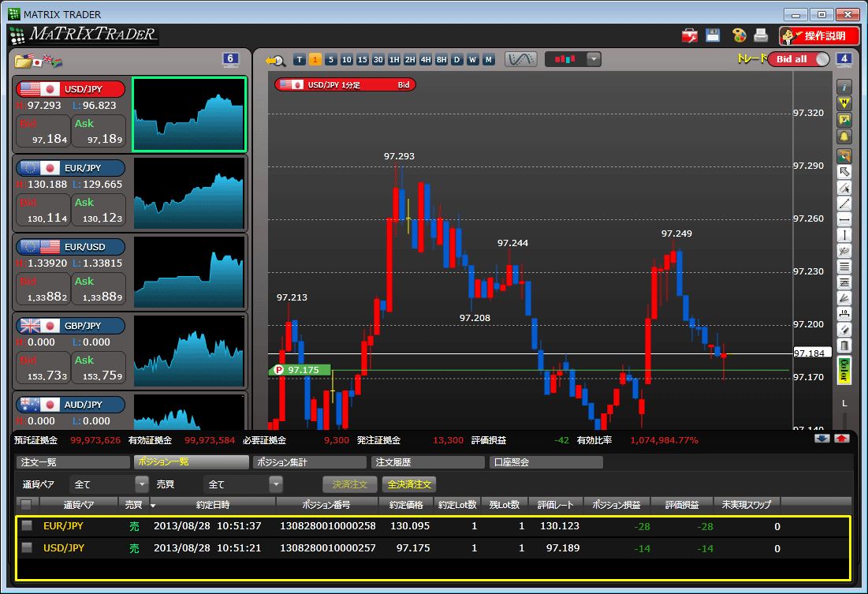Click the 決済注文 button
Image resolution: width=868 pixels, height=594 pixels.
click(x=350, y=484)
